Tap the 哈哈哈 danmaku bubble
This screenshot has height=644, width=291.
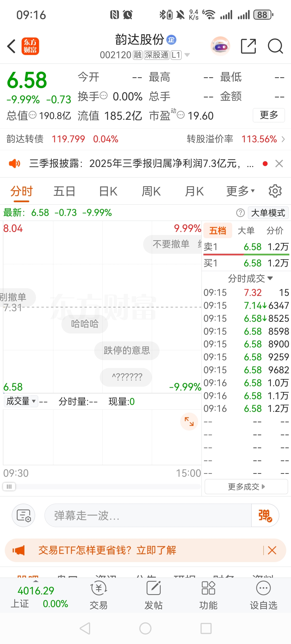click(x=85, y=324)
